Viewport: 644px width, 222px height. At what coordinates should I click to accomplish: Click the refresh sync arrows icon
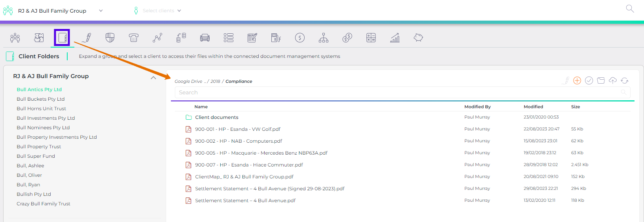(625, 80)
